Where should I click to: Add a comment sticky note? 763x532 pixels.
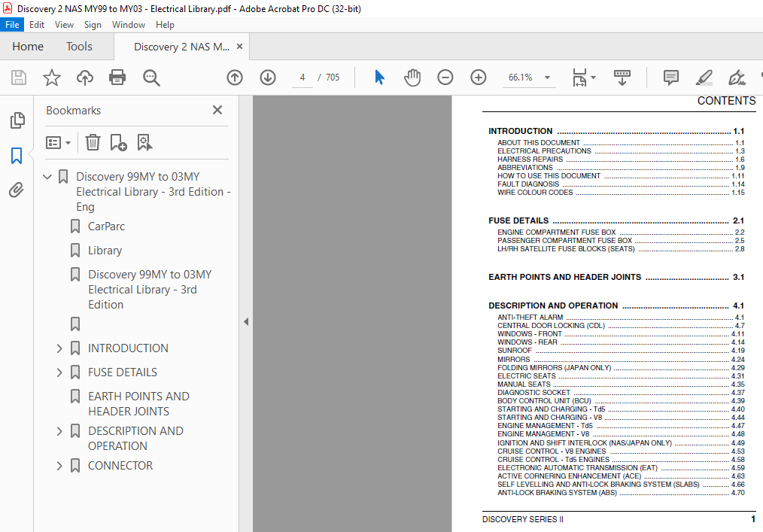tap(671, 78)
